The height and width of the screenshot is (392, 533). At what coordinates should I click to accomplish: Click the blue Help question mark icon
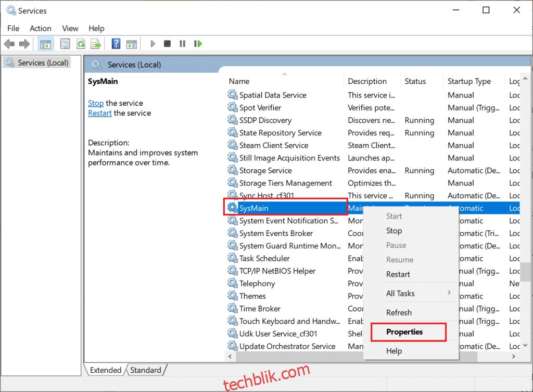[x=116, y=44]
